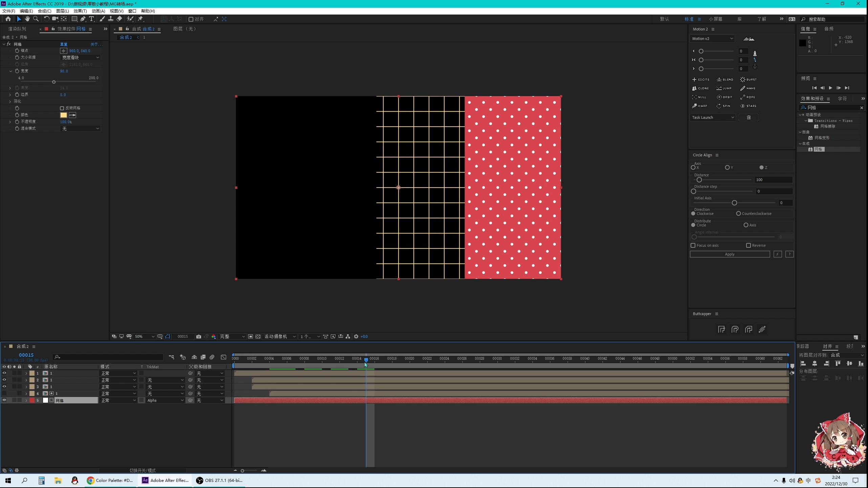Select the Horizontal Type tool
Screen dimensions: 868x488
pos(91,19)
